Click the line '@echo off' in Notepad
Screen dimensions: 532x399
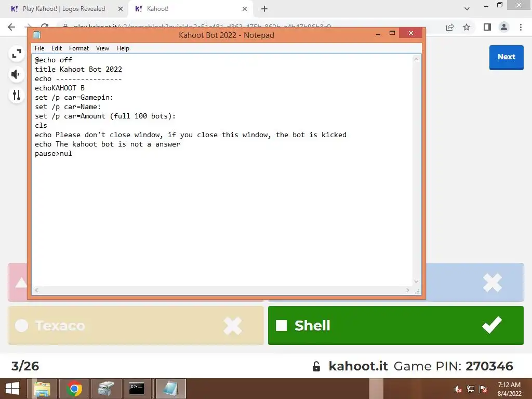pyautogui.click(x=54, y=60)
